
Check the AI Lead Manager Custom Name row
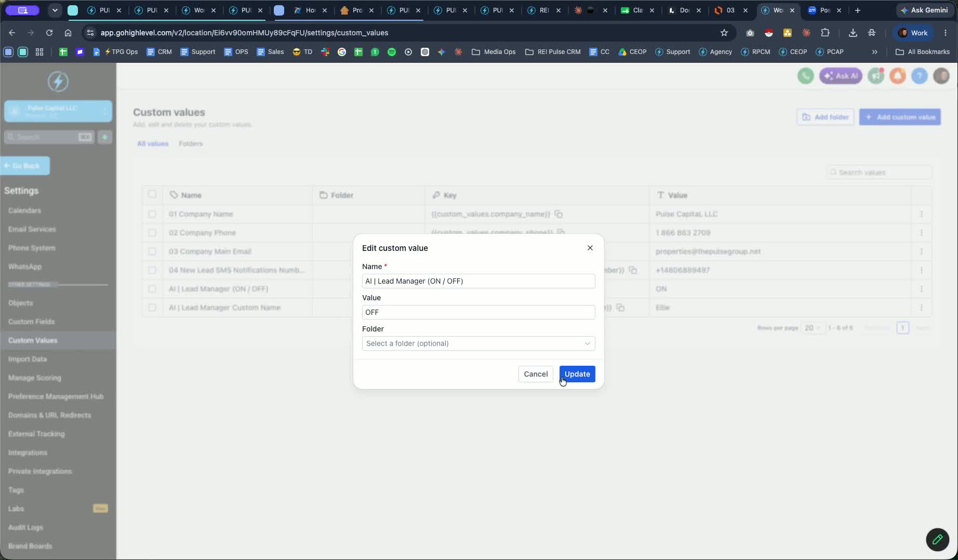[152, 308]
